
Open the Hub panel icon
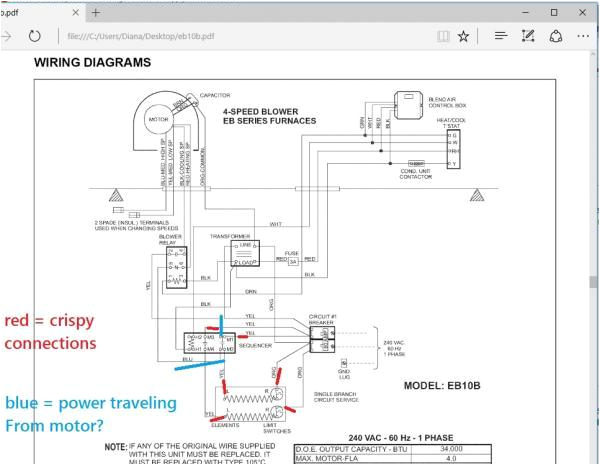click(x=500, y=37)
